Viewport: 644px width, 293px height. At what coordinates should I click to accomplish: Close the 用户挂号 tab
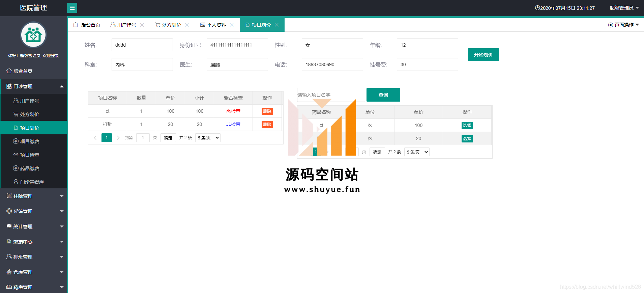pyautogui.click(x=142, y=25)
